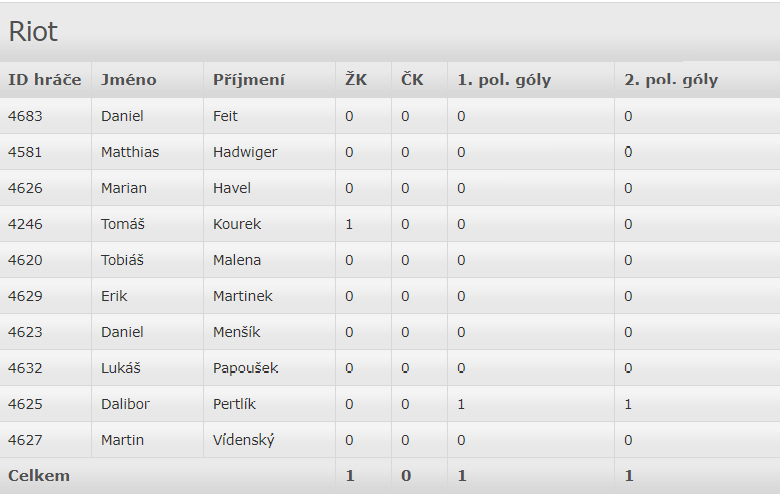Click the ŽK column header
Image resolution: width=781 pixels, height=496 pixels.
pos(356,80)
